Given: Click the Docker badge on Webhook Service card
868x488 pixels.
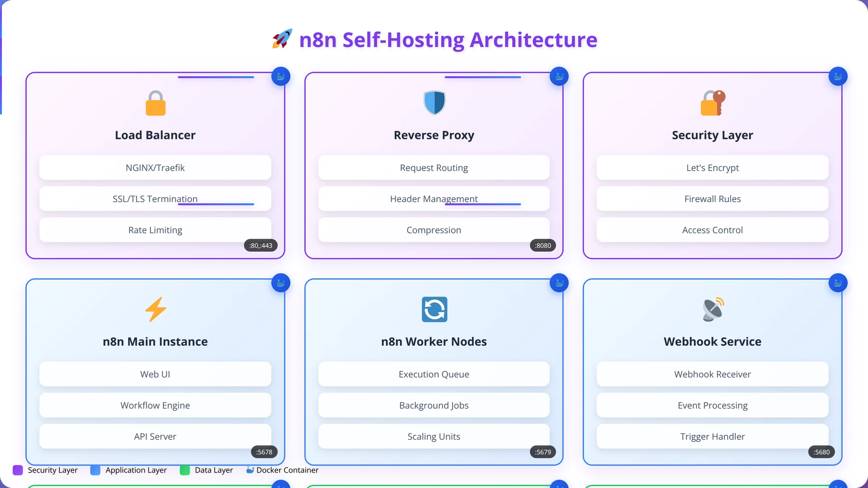Looking at the screenshot, I should pyautogui.click(x=838, y=283).
